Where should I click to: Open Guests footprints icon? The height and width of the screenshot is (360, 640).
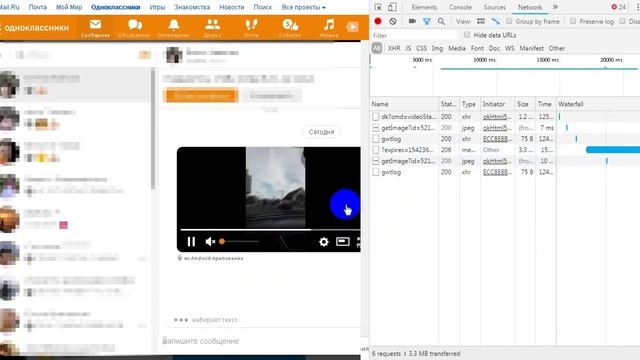point(251,28)
